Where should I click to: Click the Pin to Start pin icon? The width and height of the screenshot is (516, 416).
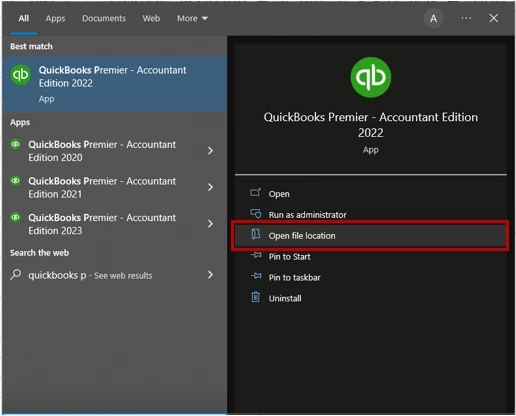[x=256, y=255]
